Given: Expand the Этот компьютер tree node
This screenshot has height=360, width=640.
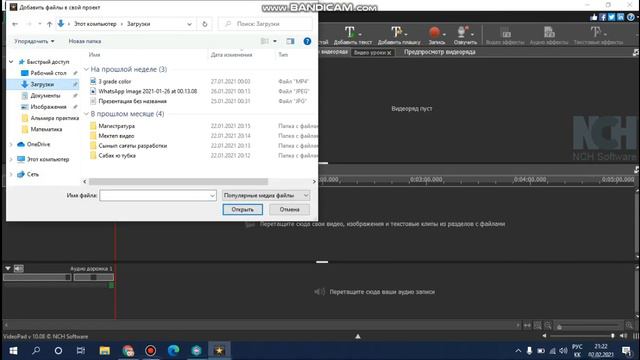Looking at the screenshot, I should pyautogui.click(x=11, y=159).
